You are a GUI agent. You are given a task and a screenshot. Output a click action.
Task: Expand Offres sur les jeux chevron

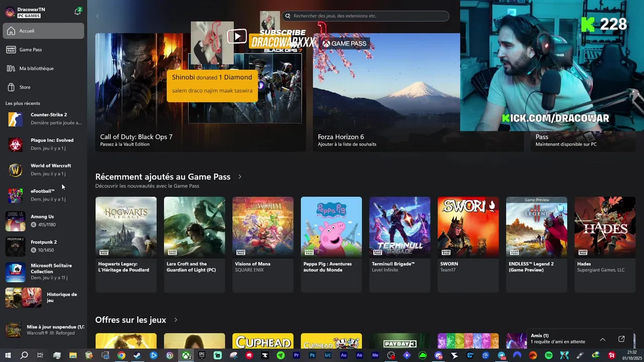176,320
